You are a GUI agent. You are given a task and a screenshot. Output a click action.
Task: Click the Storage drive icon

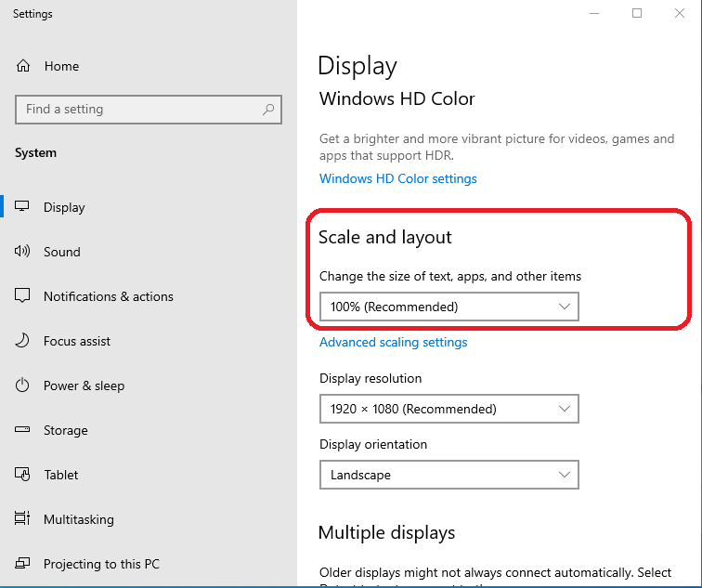(23, 430)
